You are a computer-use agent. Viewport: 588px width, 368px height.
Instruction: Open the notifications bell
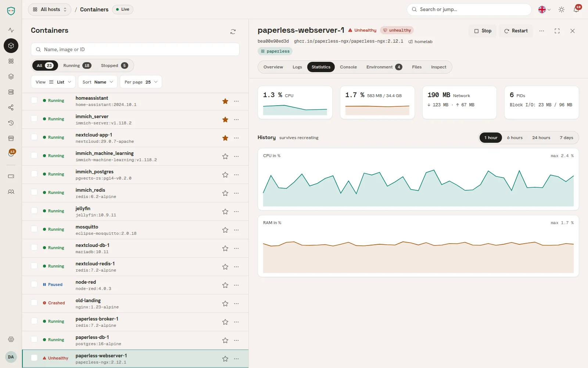coord(576,10)
